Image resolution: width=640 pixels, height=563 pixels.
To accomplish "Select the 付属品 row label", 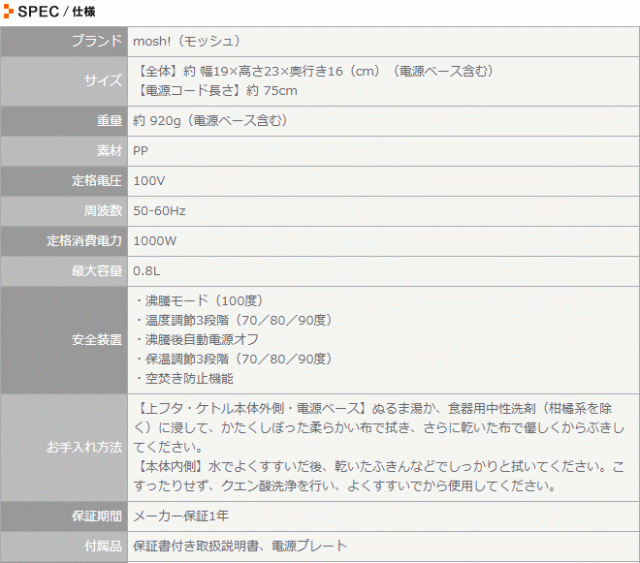I will point(103,546).
